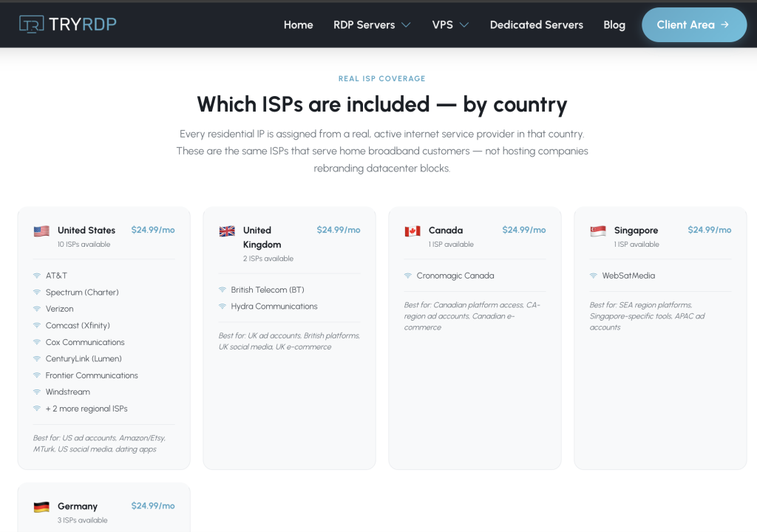
Task: Click the TryRDP logo icon
Action: click(x=31, y=24)
